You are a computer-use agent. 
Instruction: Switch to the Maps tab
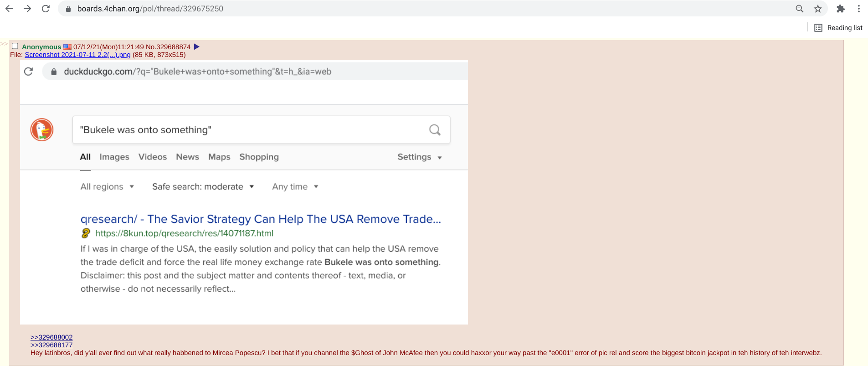click(x=219, y=157)
